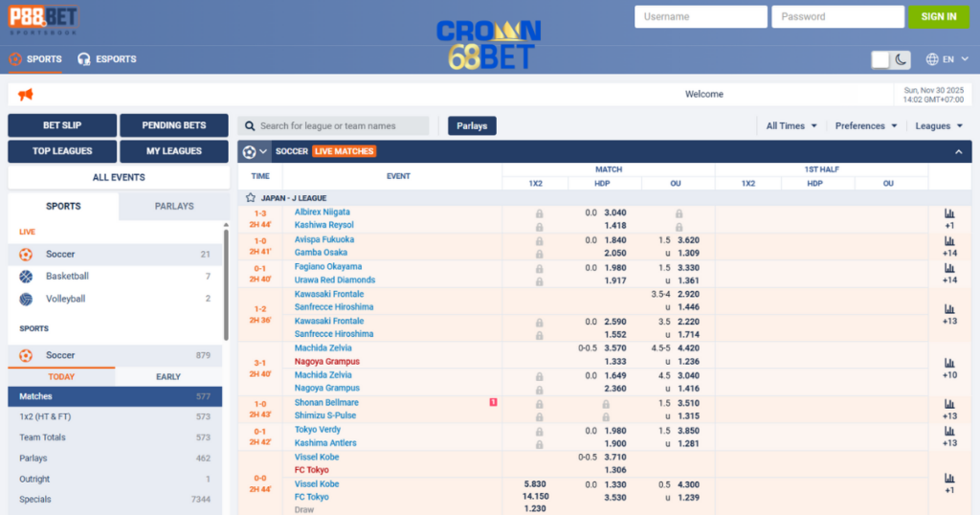Screen dimensions: 980x515
Task: Click soccer ball icon in Soccer Live Matches header
Action: click(x=250, y=151)
